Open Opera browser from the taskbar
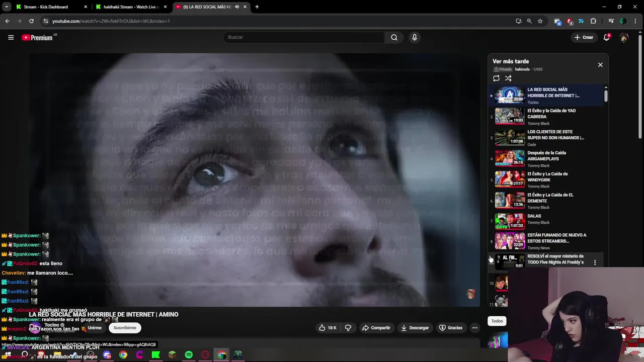Screen dimensions: 644x362 [205, 355]
